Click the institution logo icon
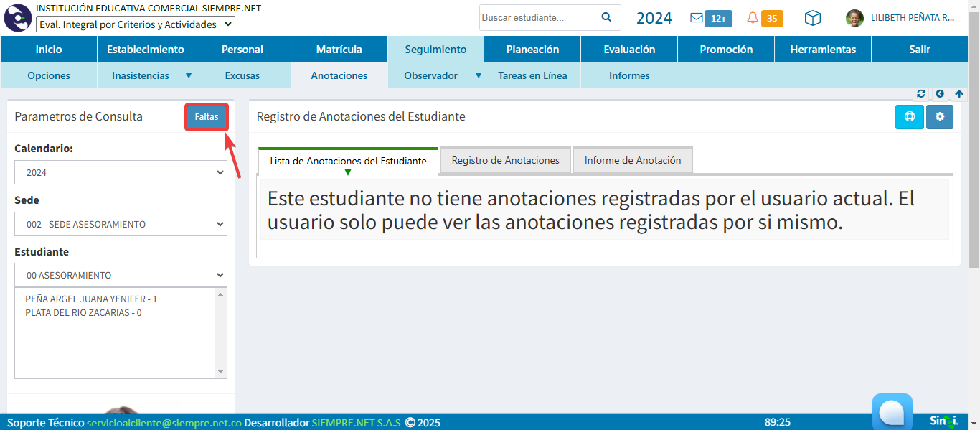Viewport: 980px width, 430px height. (x=17, y=18)
